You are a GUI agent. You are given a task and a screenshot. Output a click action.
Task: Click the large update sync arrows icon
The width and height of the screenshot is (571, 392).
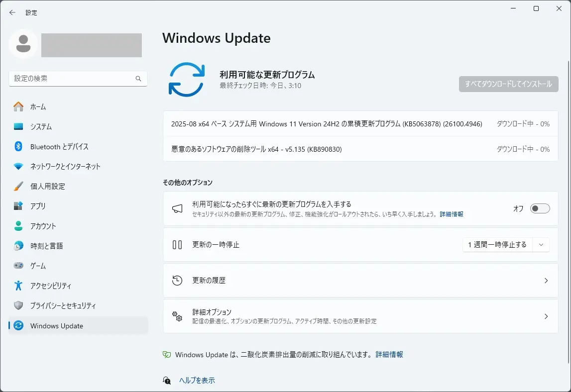pyautogui.click(x=187, y=80)
